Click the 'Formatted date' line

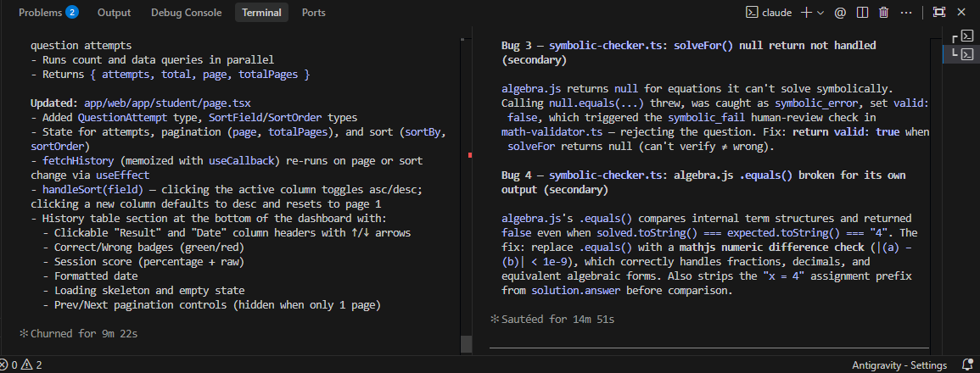91,276
